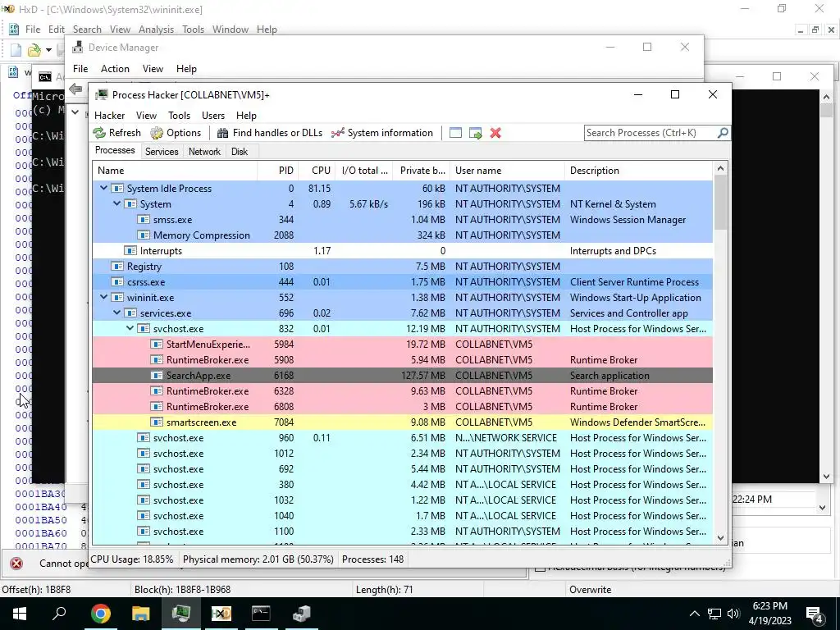Viewport: 840px width, 630px height.
Task: Select the smss.exe process icon
Action: [144, 220]
